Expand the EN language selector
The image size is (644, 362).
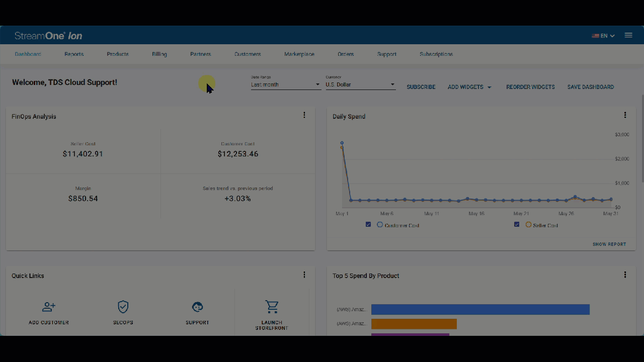[608, 36]
